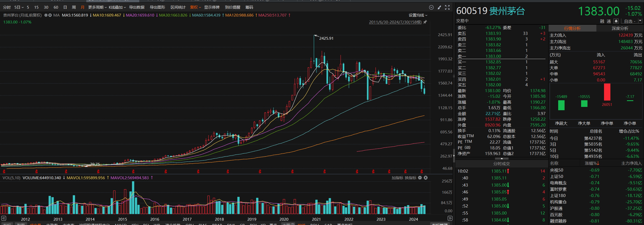Screen dimensions: 644x225
Task: Switch to the 行情分析 tab
Action: [x=572, y=29]
